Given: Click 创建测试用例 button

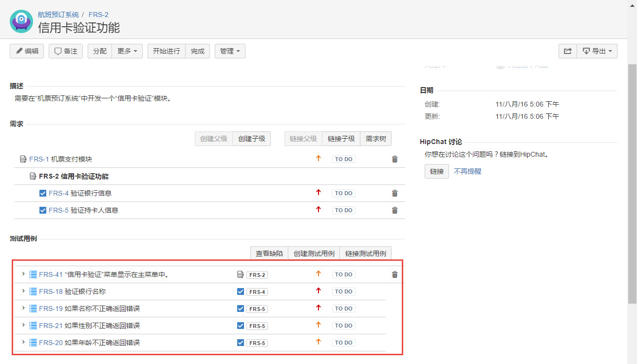Looking at the screenshot, I should point(314,254).
